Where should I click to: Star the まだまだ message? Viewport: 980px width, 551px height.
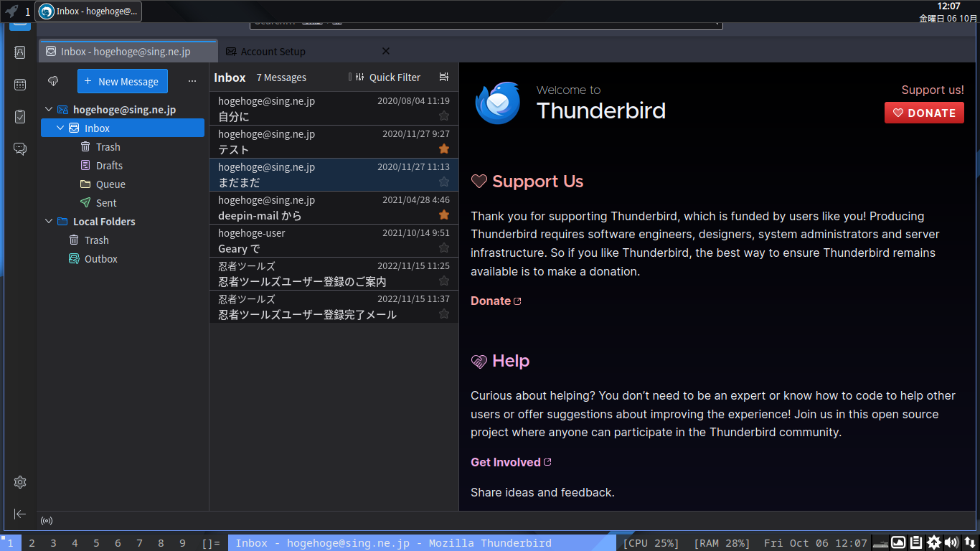(444, 182)
